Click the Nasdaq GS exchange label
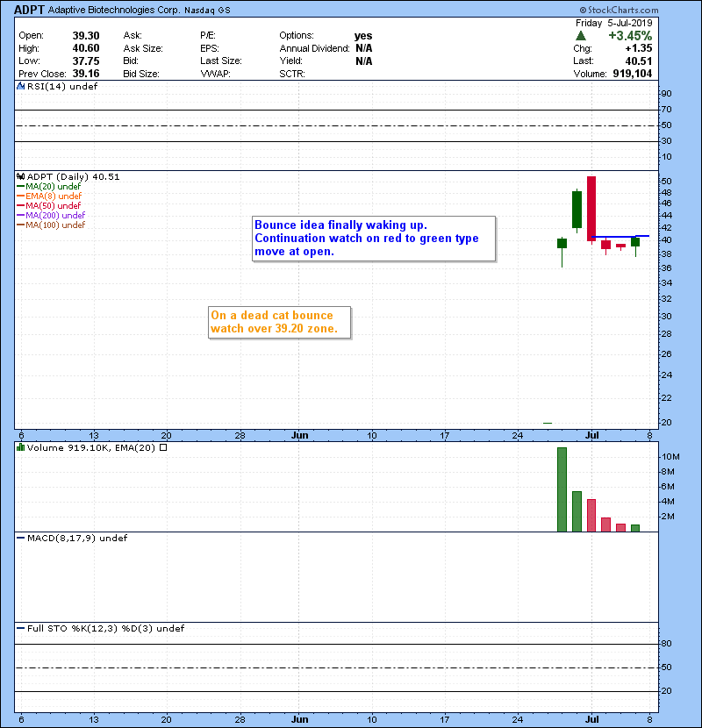 coord(207,11)
